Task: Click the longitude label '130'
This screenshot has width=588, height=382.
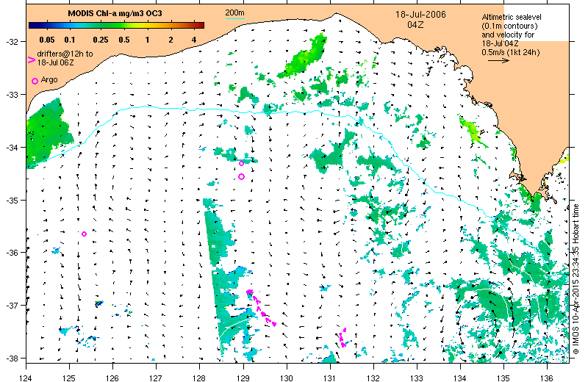Action: tap(287, 378)
